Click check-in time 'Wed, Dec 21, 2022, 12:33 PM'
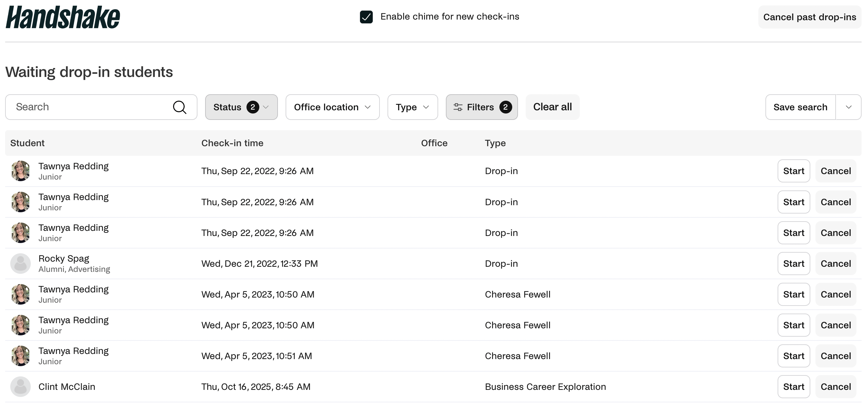Viewport: 868px width, 420px height. pos(259,264)
